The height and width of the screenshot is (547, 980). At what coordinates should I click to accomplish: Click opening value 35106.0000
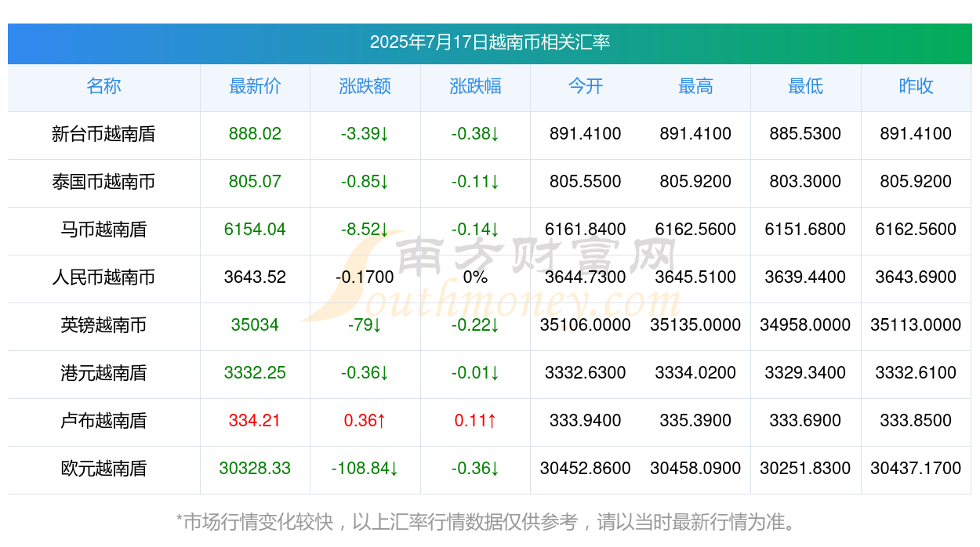pyautogui.click(x=586, y=325)
